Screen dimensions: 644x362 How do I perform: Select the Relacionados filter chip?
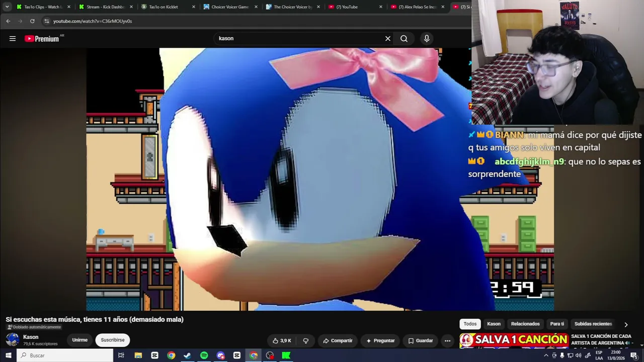pos(525,324)
